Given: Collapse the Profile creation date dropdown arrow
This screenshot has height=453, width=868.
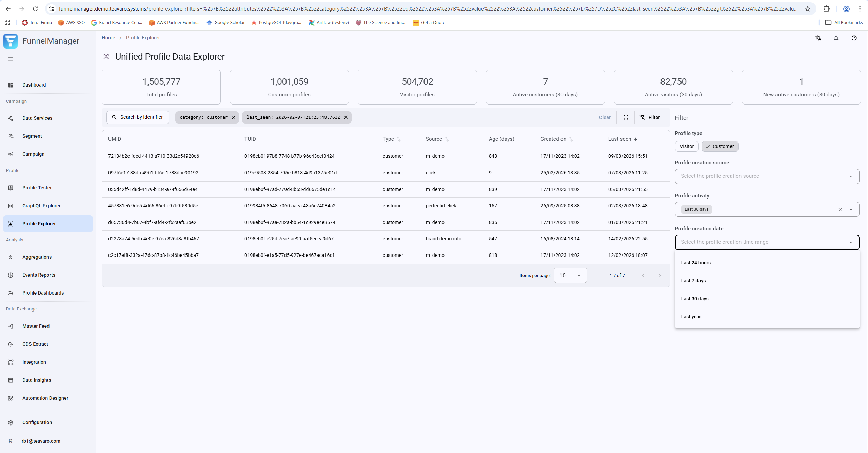Looking at the screenshot, I should click(x=851, y=242).
